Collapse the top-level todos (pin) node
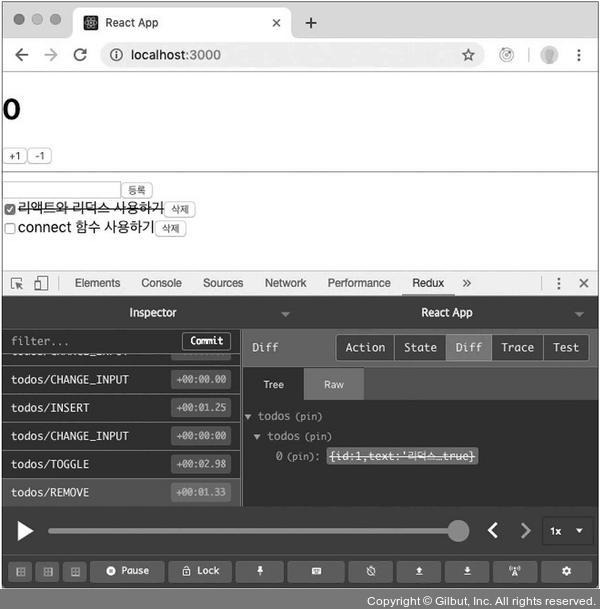 click(x=248, y=417)
